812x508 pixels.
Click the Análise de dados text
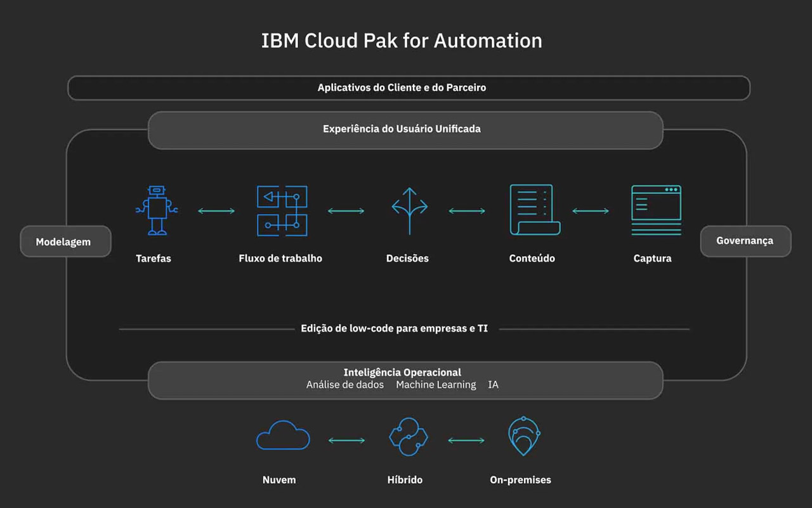[x=345, y=385]
